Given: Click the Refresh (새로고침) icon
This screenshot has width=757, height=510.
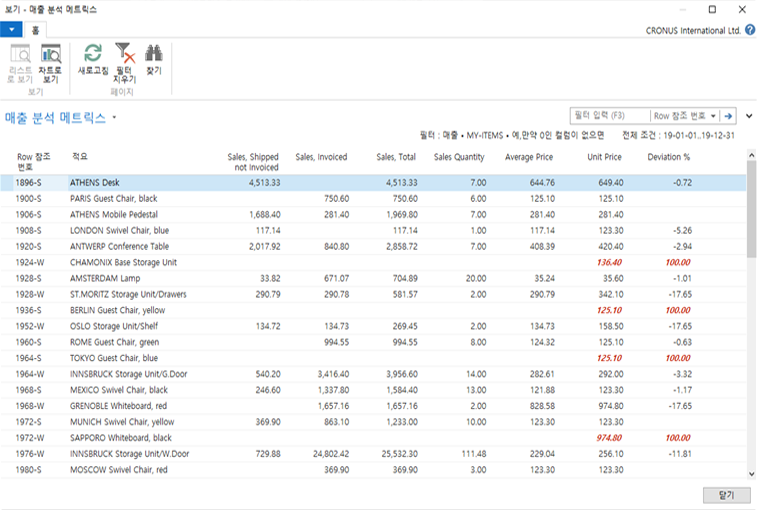Looking at the screenshot, I should 93,53.
